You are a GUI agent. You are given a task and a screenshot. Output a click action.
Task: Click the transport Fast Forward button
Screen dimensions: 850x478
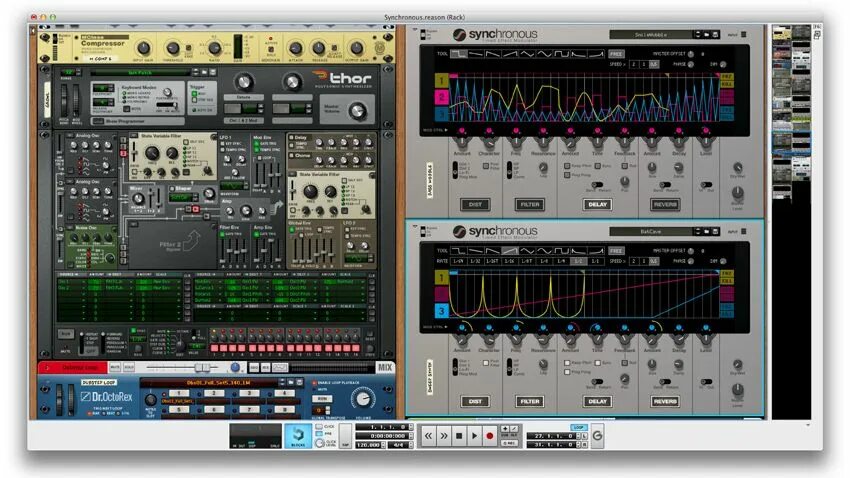click(444, 436)
